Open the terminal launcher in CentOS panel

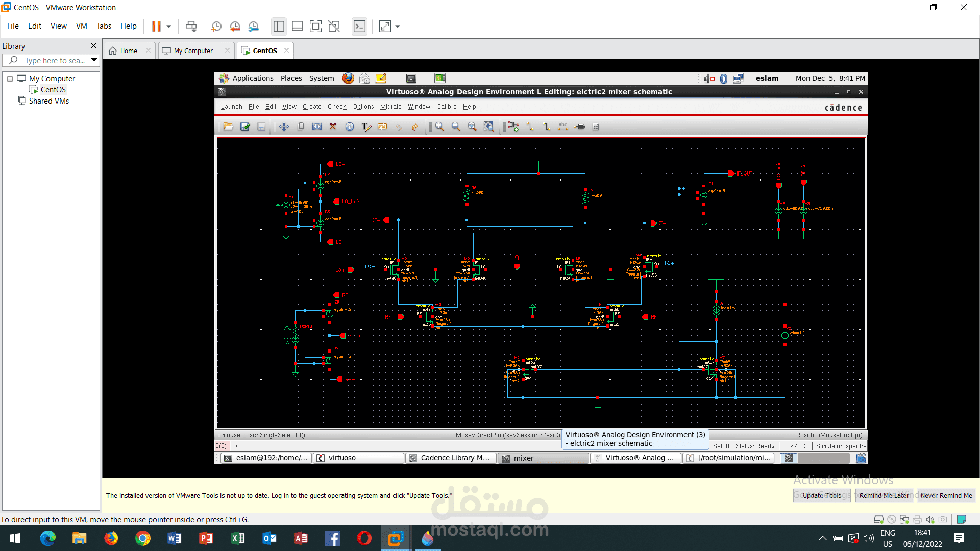coord(411,78)
